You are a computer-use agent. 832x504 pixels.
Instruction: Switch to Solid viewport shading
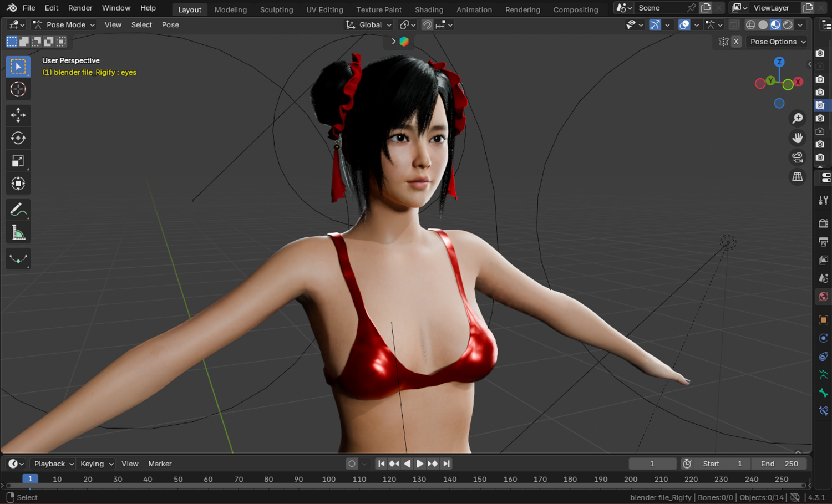(x=763, y=25)
